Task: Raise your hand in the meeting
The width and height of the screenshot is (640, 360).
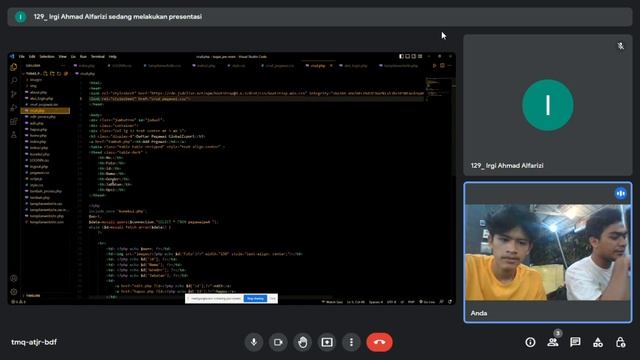Action: [x=302, y=342]
